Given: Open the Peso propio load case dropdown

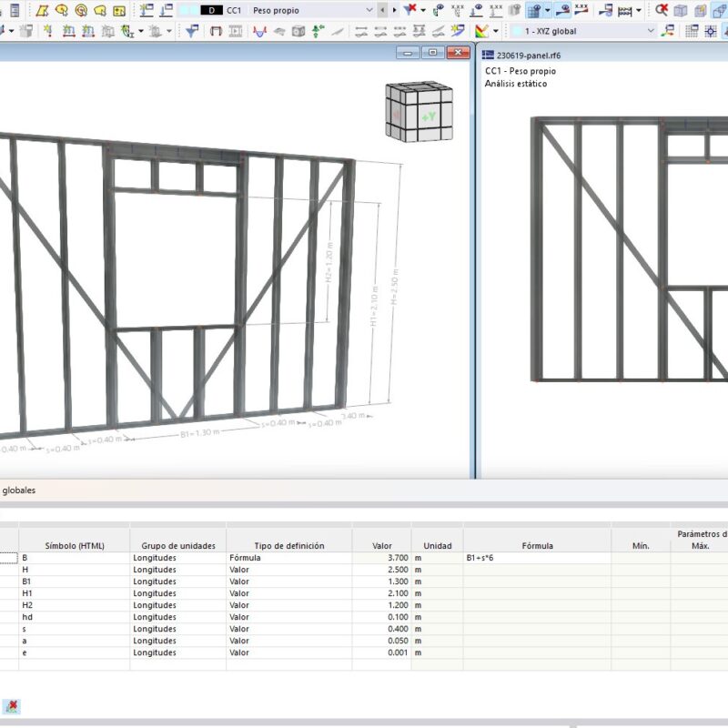Looking at the screenshot, I should 369,10.
